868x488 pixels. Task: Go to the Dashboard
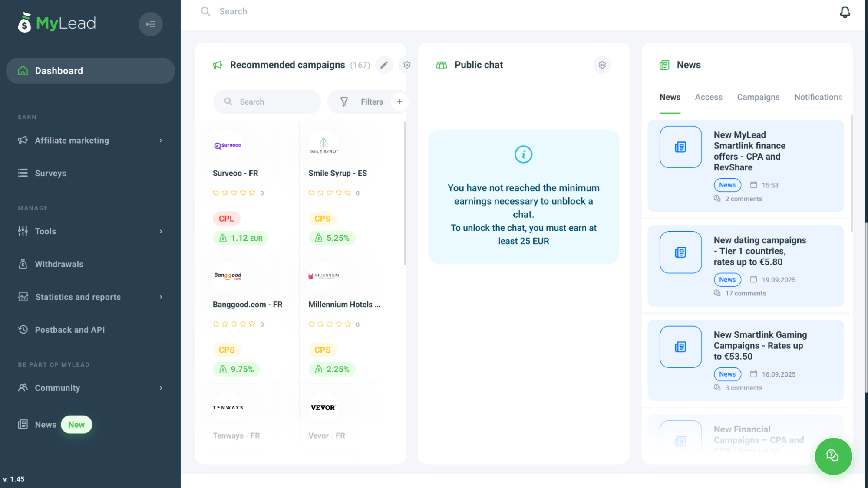[90, 71]
